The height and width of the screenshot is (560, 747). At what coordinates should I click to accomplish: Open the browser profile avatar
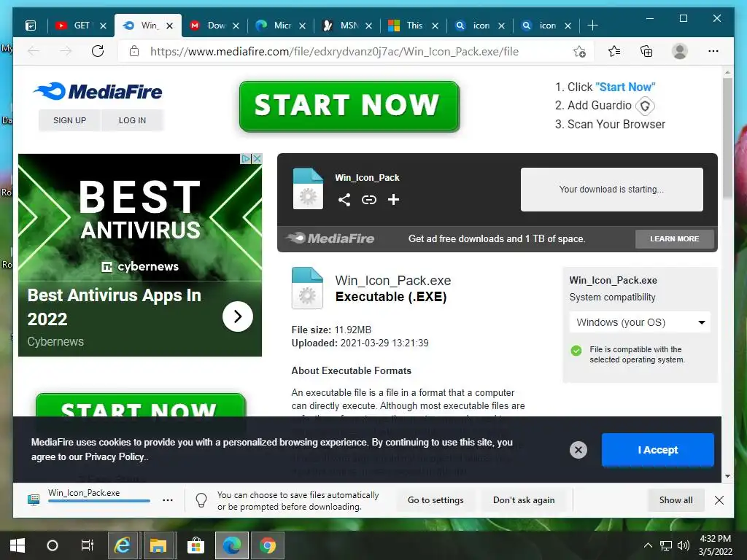(680, 51)
